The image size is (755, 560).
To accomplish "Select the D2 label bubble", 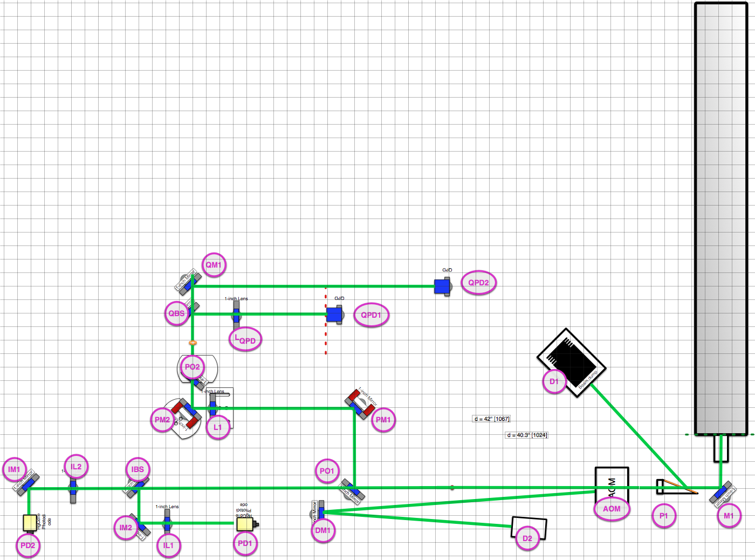I will coord(527,538).
